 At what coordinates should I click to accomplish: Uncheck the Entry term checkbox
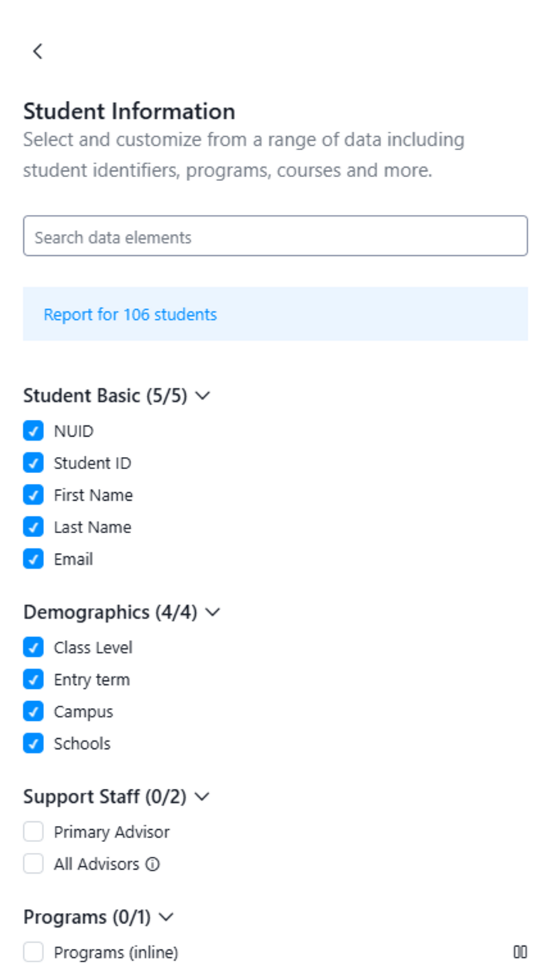point(32,680)
